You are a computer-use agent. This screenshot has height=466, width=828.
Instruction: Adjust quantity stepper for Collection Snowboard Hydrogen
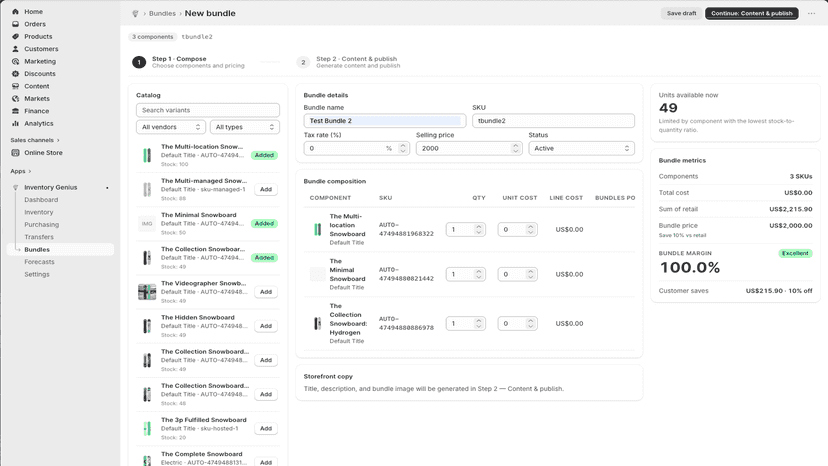point(478,323)
